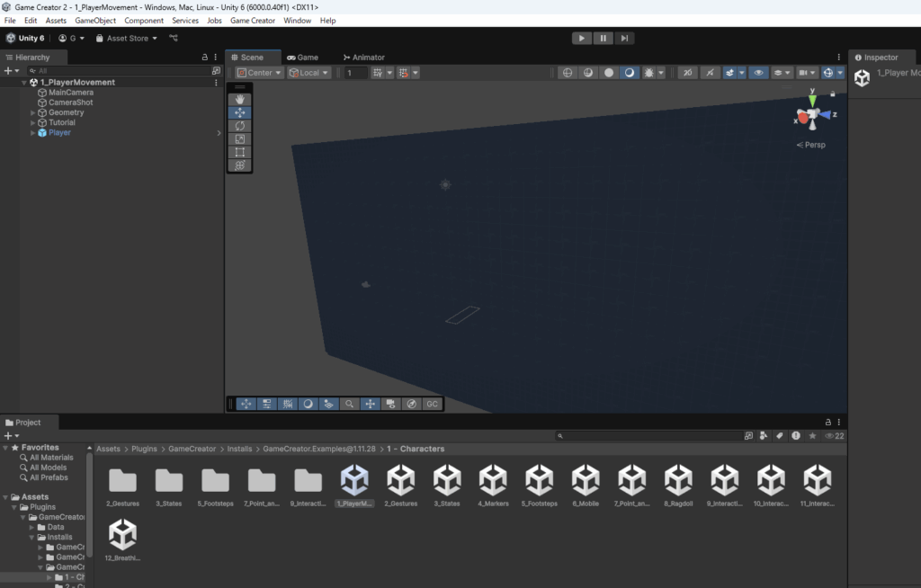Open the Component menu

click(144, 21)
